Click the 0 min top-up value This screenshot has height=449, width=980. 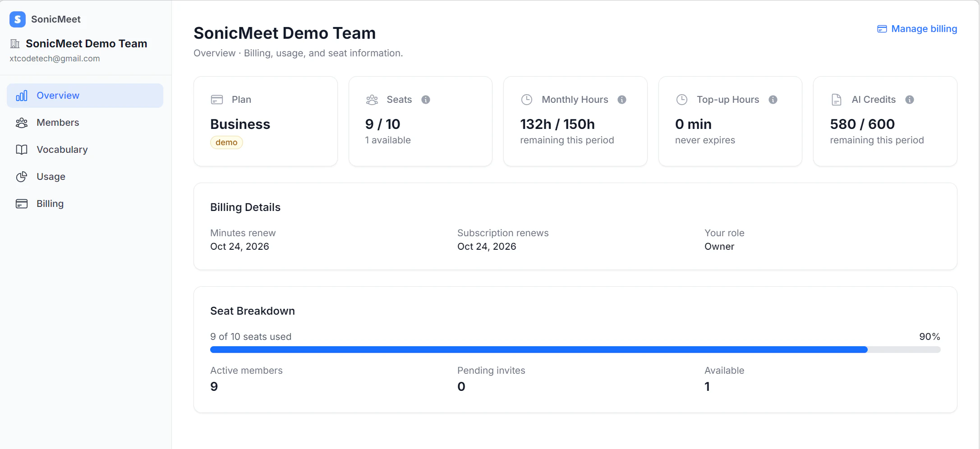pyautogui.click(x=693, y=124)
